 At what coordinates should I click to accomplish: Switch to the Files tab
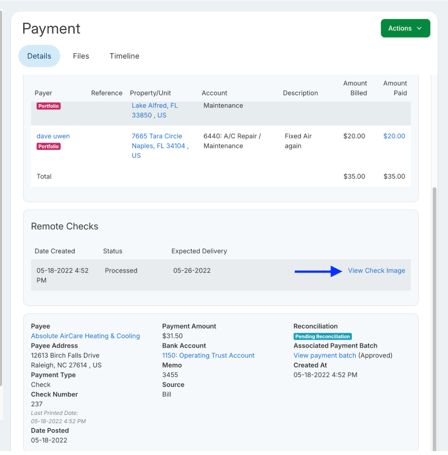pyautogui.click(x=81, y=56)
